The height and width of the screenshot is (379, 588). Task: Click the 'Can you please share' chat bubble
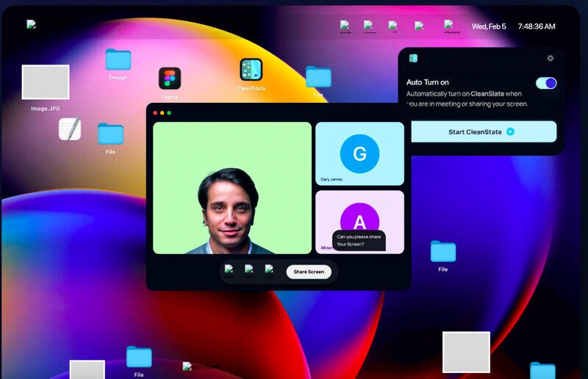coord(359,240)
